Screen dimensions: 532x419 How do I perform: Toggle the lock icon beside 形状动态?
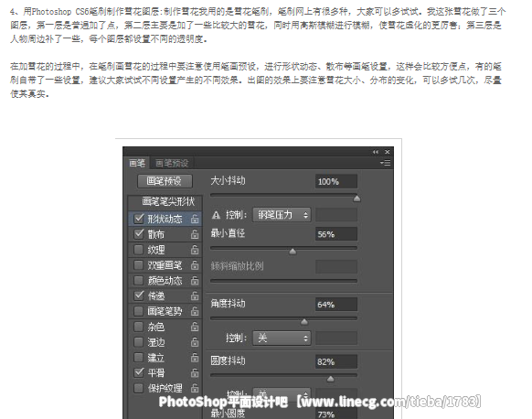pyautogui.click(x=195, y=219)
